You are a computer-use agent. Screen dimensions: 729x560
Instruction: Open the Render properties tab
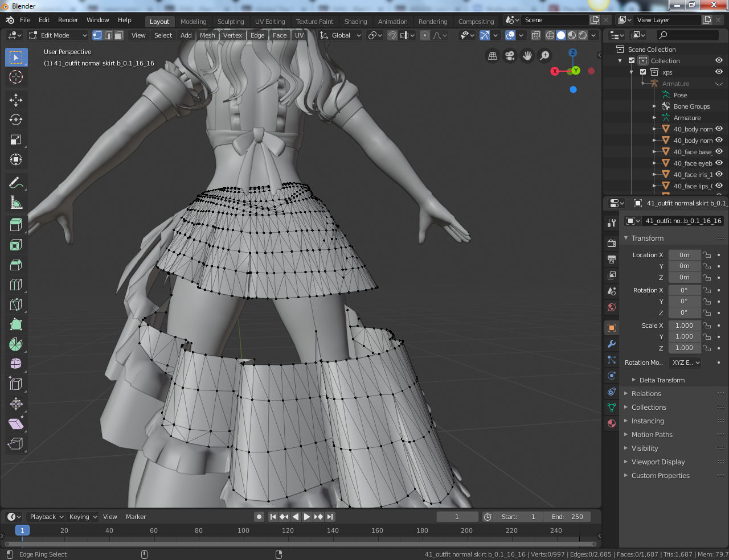click(612, 244)
